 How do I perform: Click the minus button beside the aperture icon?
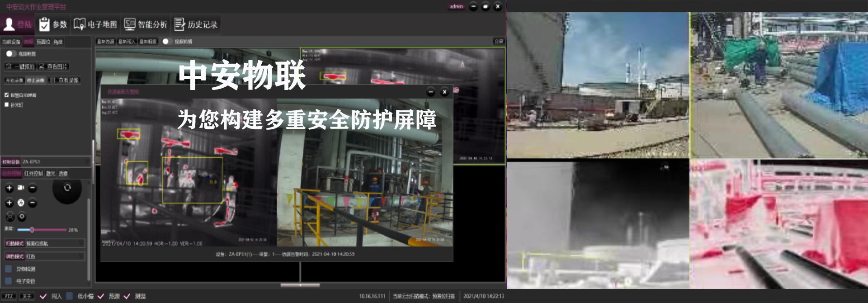(33, 203)
